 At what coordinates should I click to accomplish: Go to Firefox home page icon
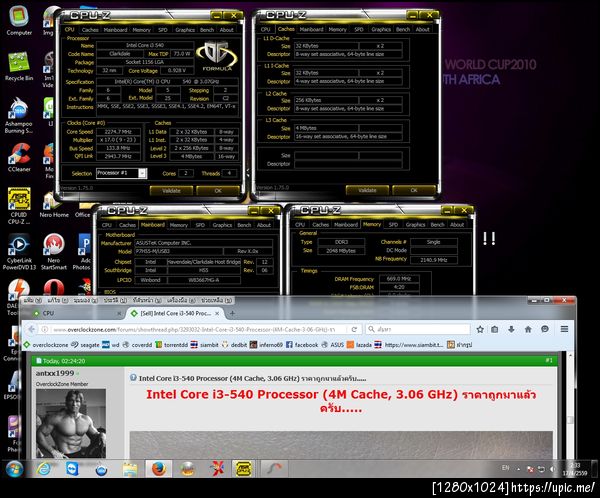pyautogui.click(x=528, y=329)
